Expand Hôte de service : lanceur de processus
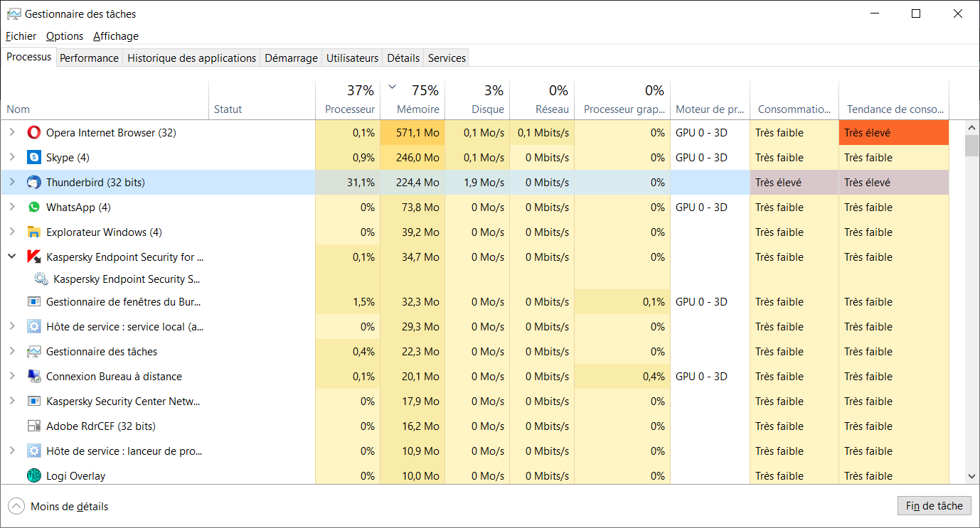Image resolution: width=980 pixels, height=528 pixels. [11, 451]
